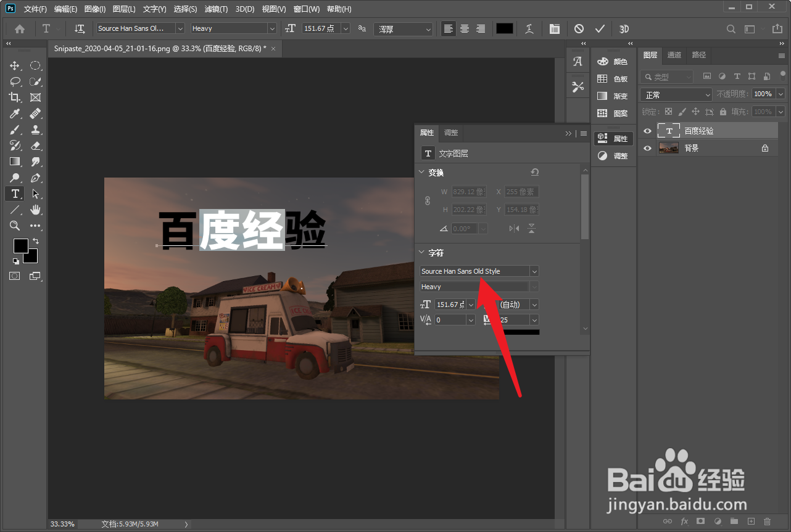Toggle lock transparent pixels
Image resolution: width=791 pixels, height=532 pixels.
(x=668, y=112)
